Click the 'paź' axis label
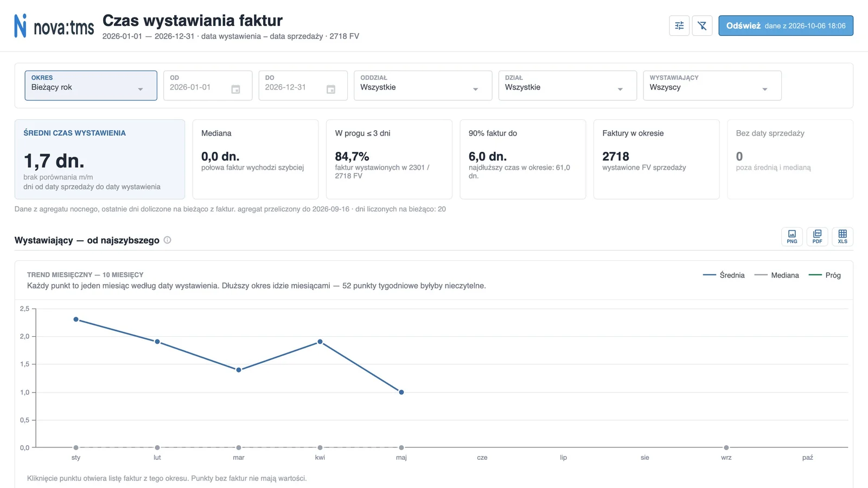This screenshot has height=488, width=868. [808, 458]
